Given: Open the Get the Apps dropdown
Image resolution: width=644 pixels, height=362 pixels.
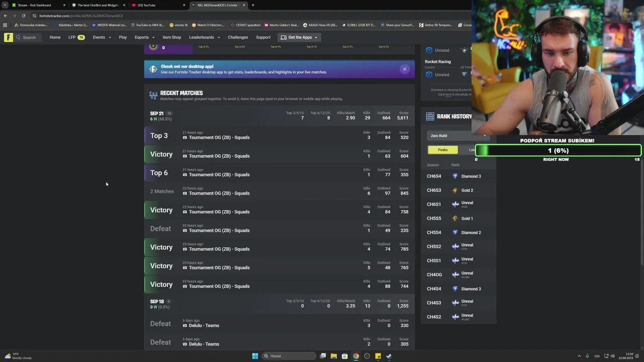Looking at the screenshot, I should (x=299, y=37).
